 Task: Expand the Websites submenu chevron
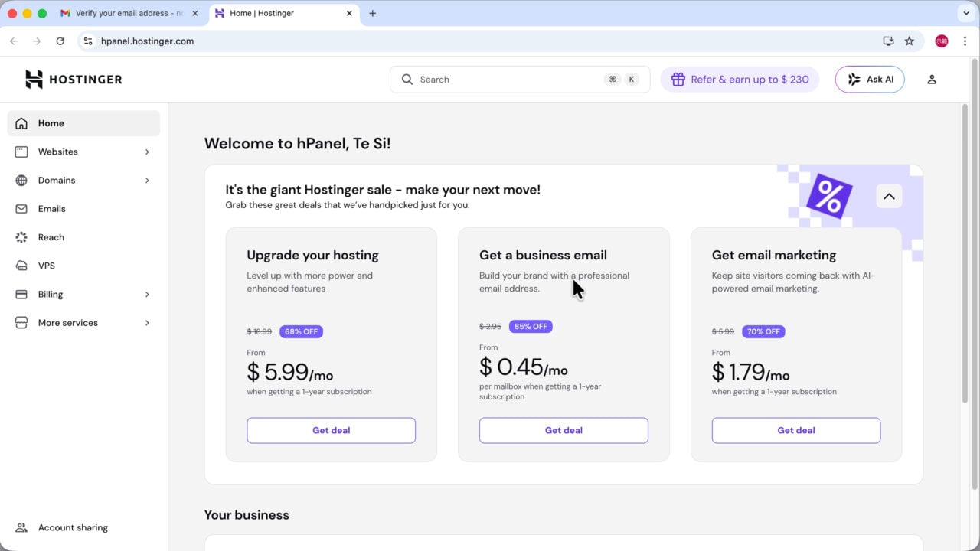coord(147,152)
